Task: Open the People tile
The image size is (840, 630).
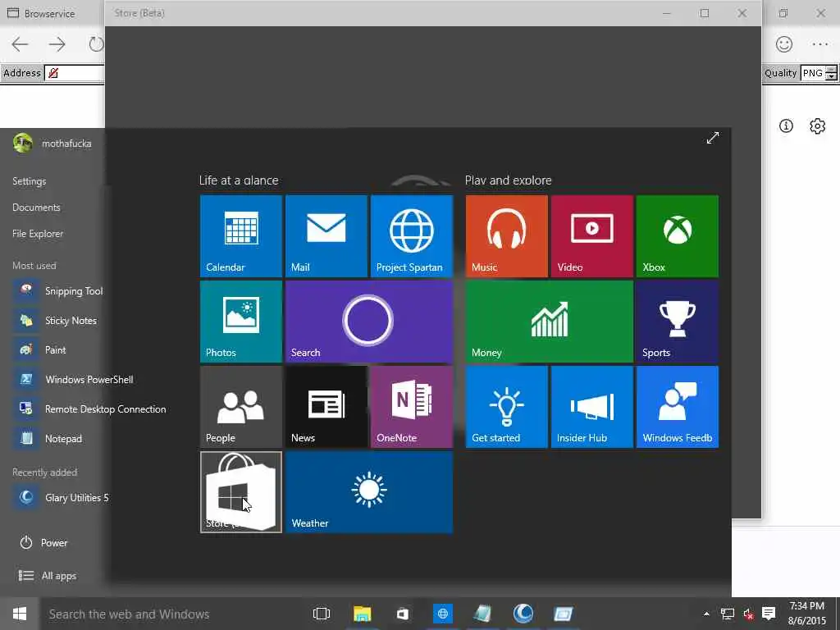Action: 241,407
